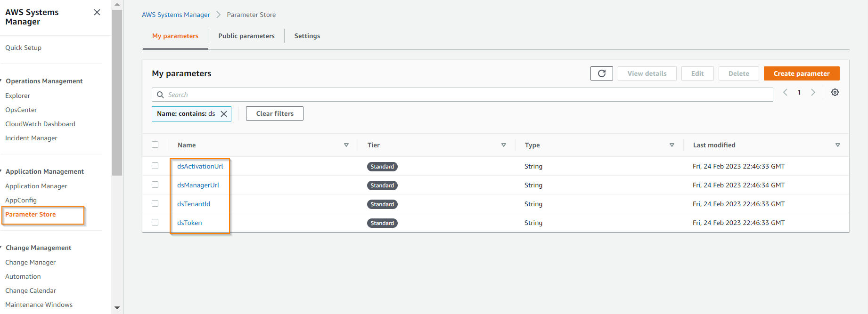Open OpsCenter in the sidebar
Viewport: 868px width, 314px height.
21,110
